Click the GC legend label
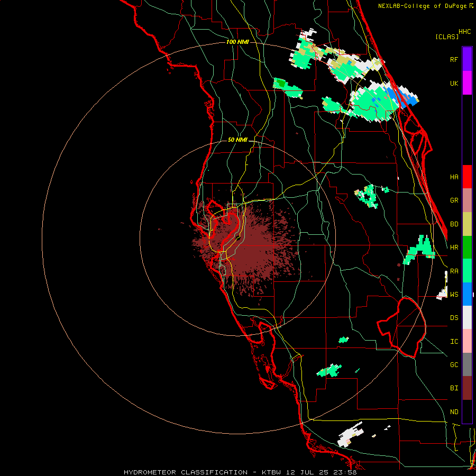Viewport: 476px width, 476px height. (x=454, y=365)
